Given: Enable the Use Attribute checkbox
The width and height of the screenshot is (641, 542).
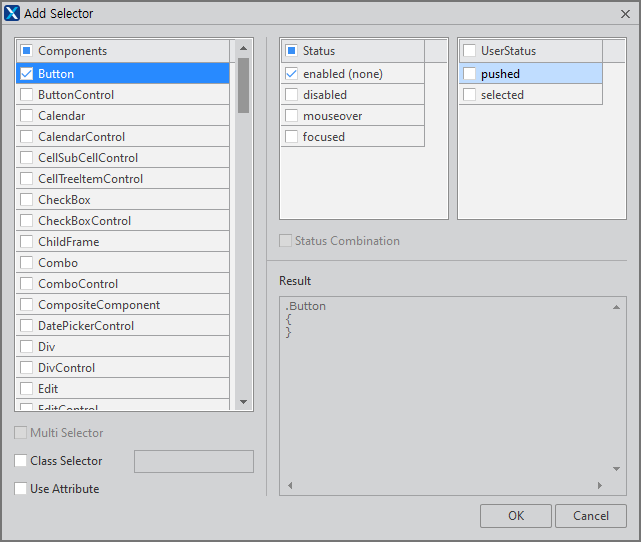Looking at the screenshot, I should (21, 489).
